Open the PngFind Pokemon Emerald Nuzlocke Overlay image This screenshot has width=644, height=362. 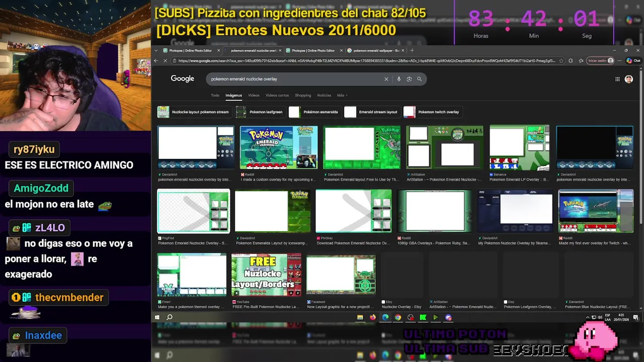tap(194, 211)
